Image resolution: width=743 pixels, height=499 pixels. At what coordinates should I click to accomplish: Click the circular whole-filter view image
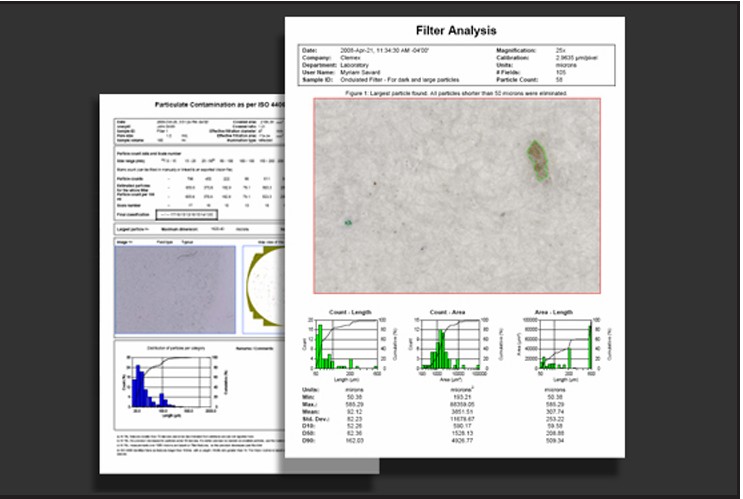(264, 290)
